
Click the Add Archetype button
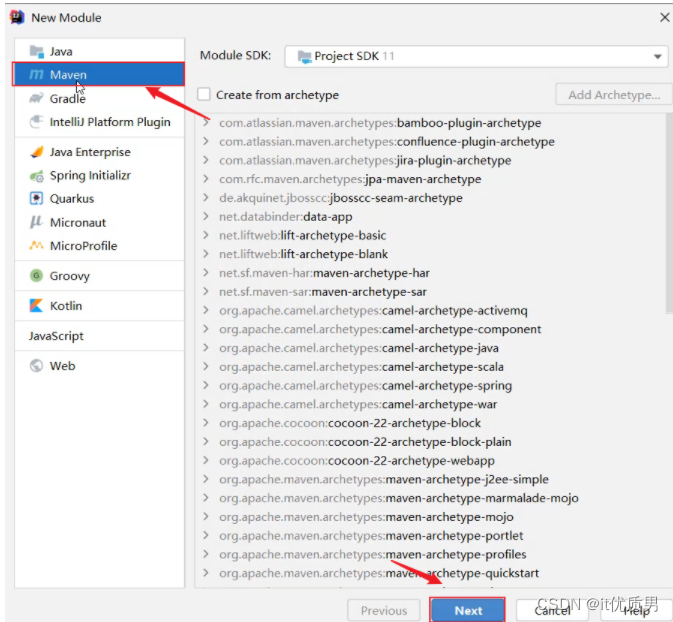coord(614,94)
